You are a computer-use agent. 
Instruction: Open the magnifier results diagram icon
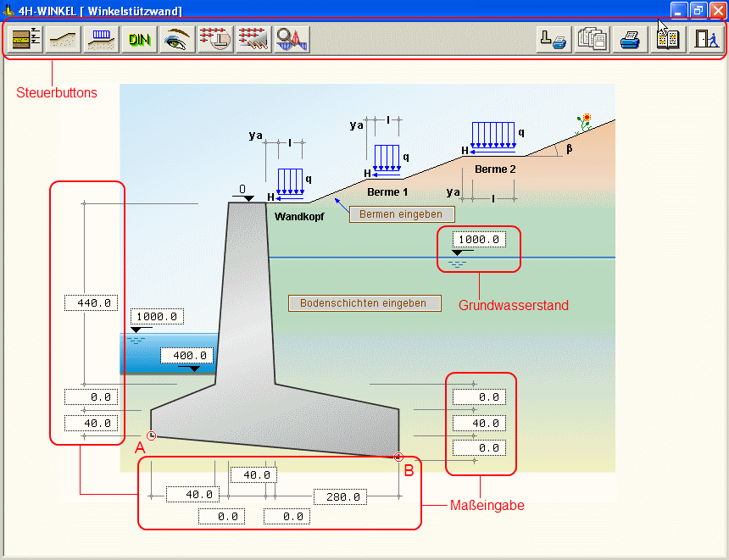pyautogui.click(x=292, y=40)
